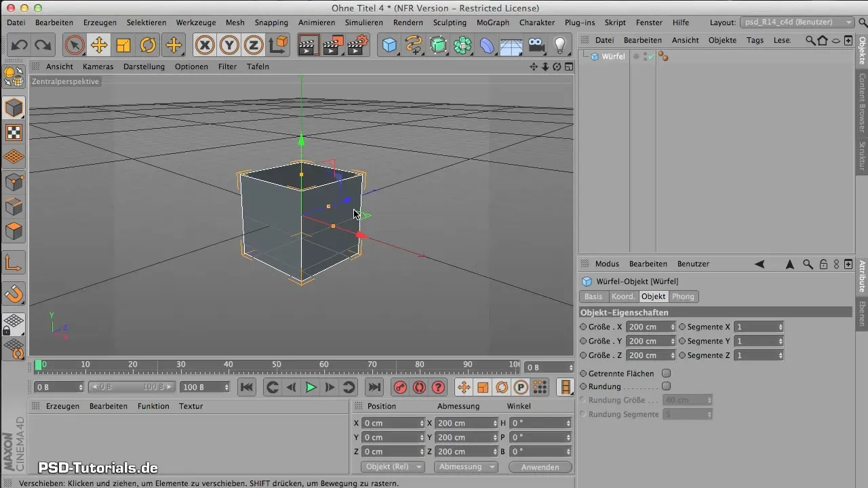The width and height of the screenshot is (868, 488).
Task: Select the Scale tool
Action: [123, 45]
